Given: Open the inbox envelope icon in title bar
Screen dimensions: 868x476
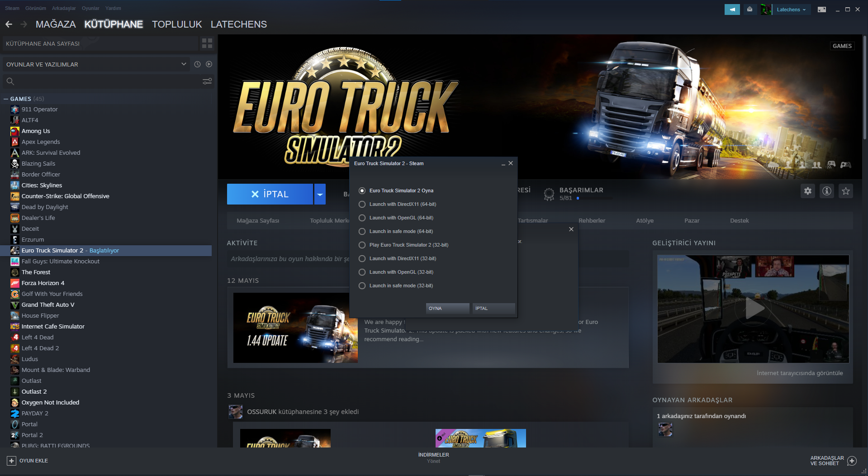Looking at the screenshot, I should 749,10.
